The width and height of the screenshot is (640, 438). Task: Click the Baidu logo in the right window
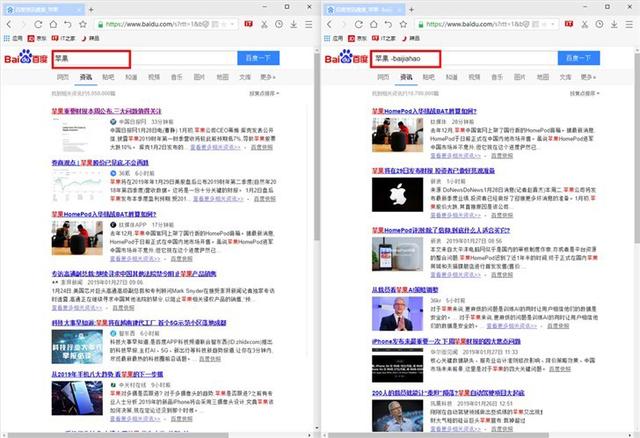pyautogui.click(x=346, y=58)
